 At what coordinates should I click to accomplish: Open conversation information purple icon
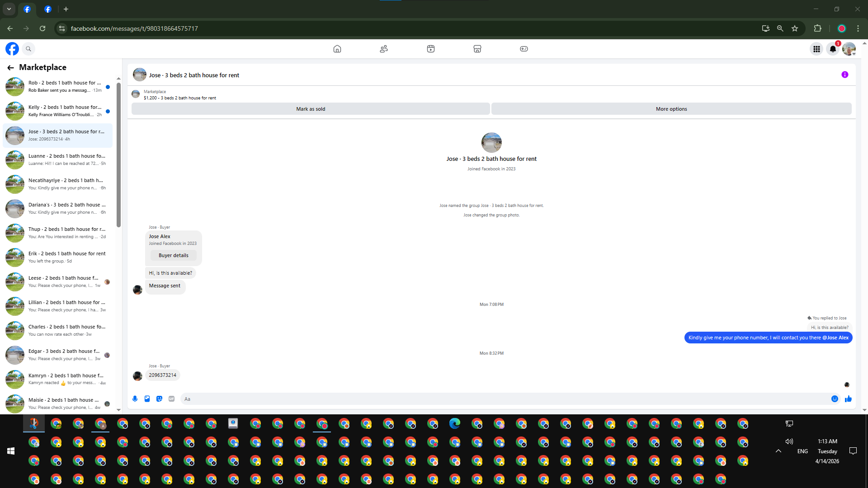point(844,75)
